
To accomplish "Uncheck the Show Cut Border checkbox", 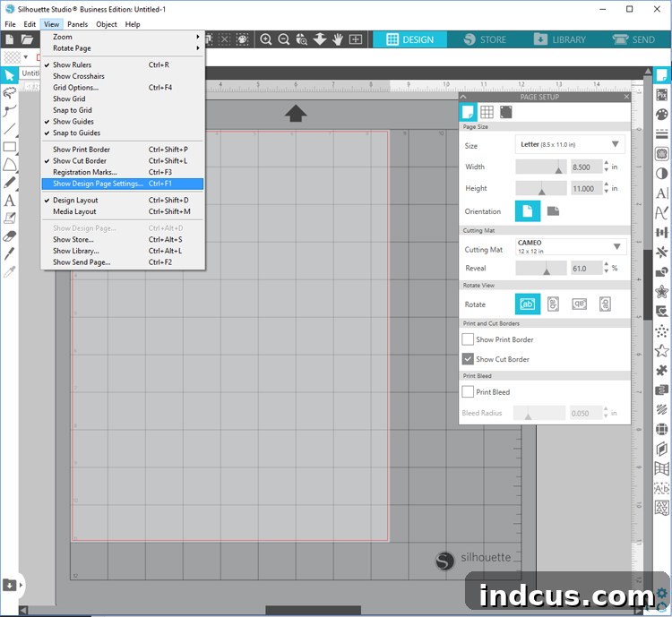I will pyautogui.click(x=468, y=359).
